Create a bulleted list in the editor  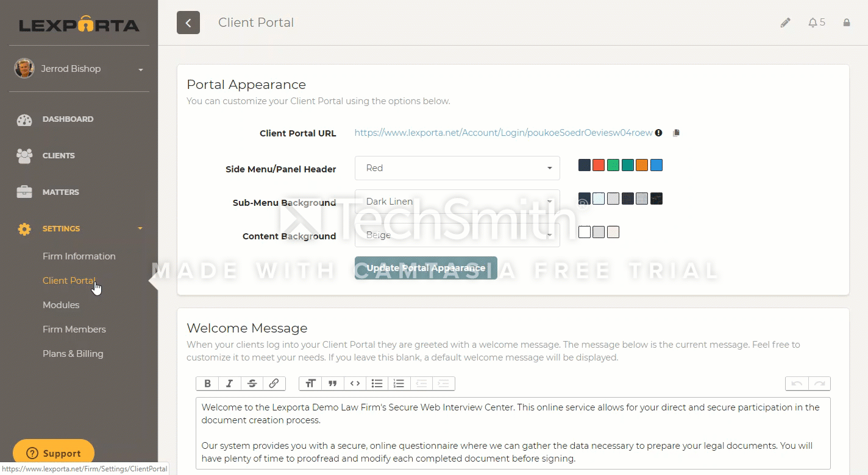[377, 383]
